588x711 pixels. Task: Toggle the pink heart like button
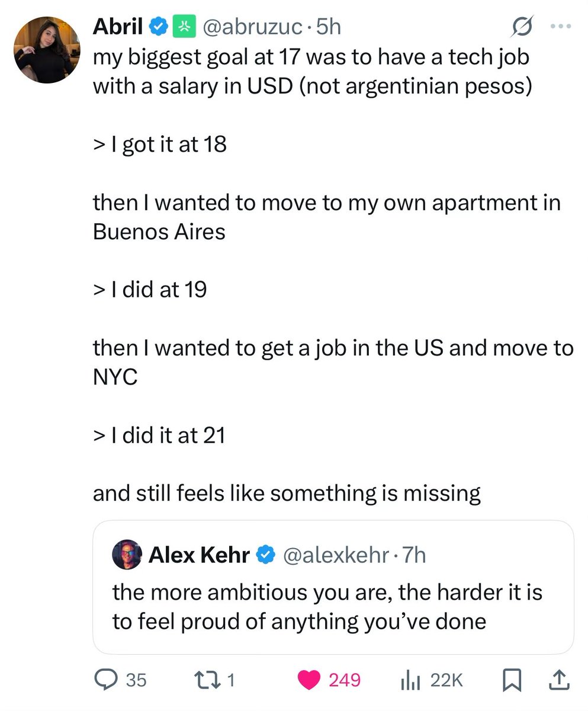[x=309, y=680]
